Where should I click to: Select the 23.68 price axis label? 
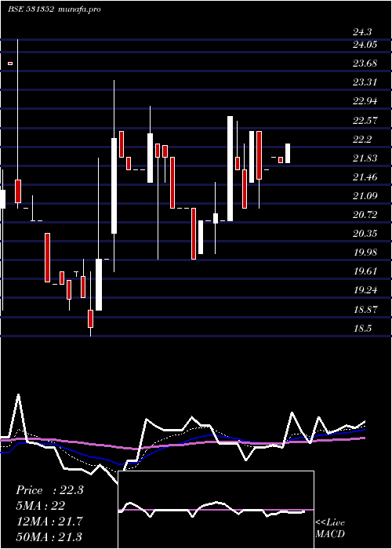coord(365,64)
